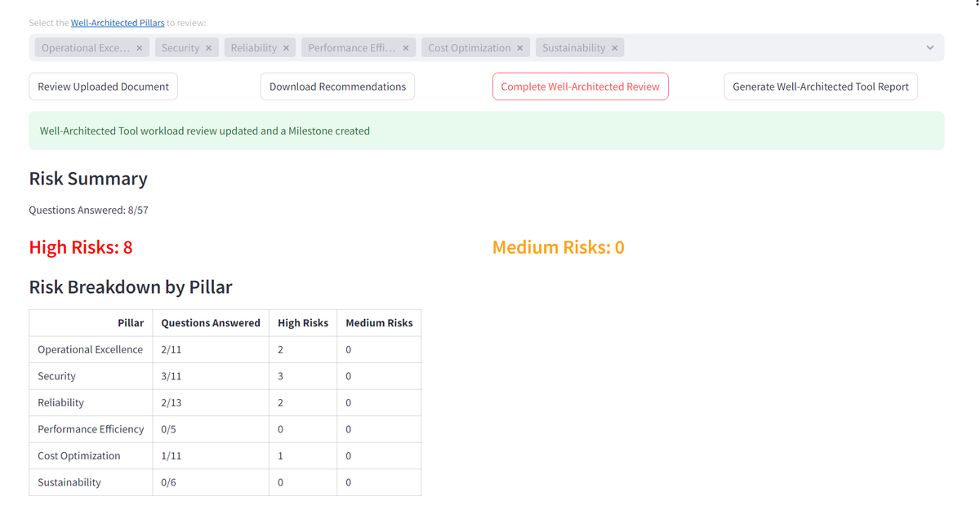Select the Security row label in table
Image resolution: width=980 pixels, height=523 pixels.
56,376
